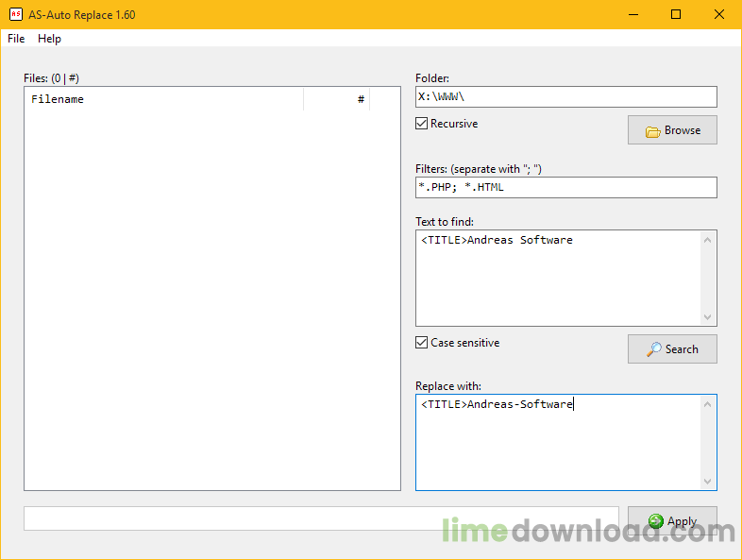742x560 pixels.
Task: Maximize the AS-Auto Replace window
Action: pyautogui.click(x=676, y=15)
